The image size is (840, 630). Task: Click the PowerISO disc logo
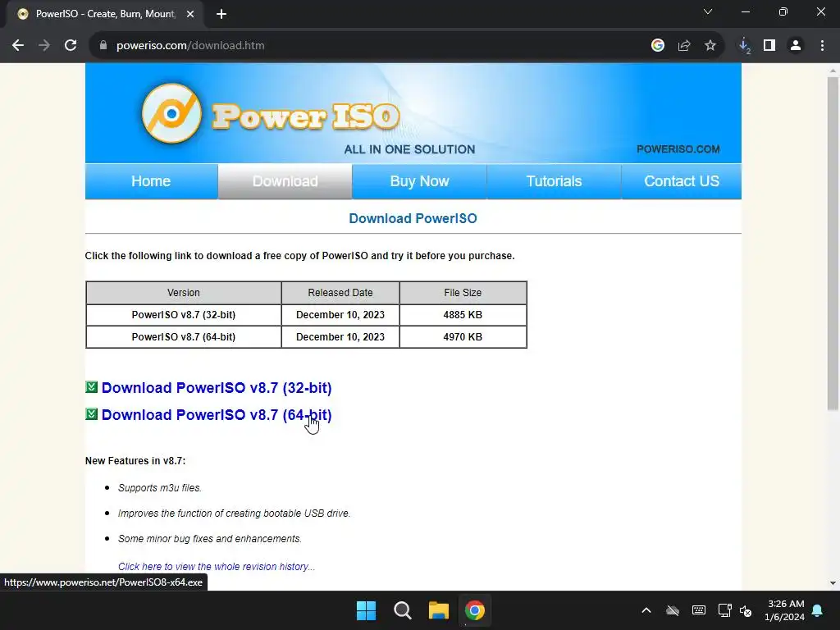[171, 113]
